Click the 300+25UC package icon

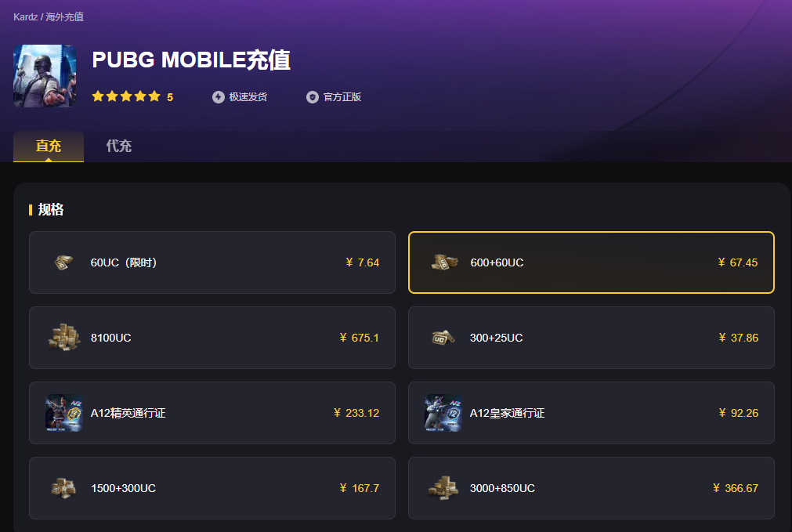click(443, 338)
